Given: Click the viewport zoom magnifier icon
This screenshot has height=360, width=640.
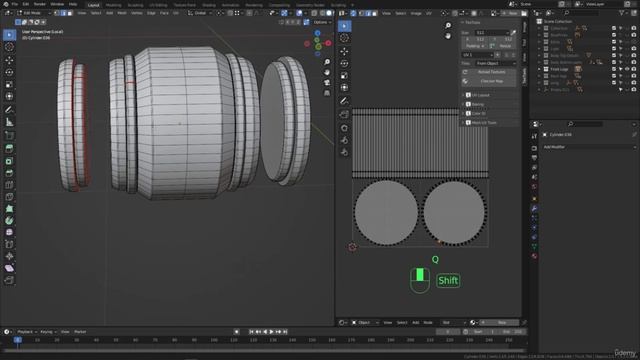Looking at the screenshot, I should click(x=327, y=62).
